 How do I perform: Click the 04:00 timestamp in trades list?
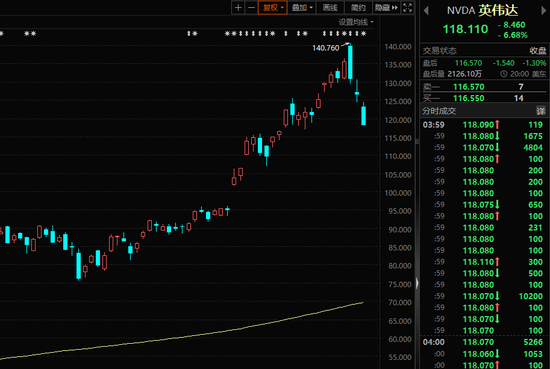pos(434,342)
